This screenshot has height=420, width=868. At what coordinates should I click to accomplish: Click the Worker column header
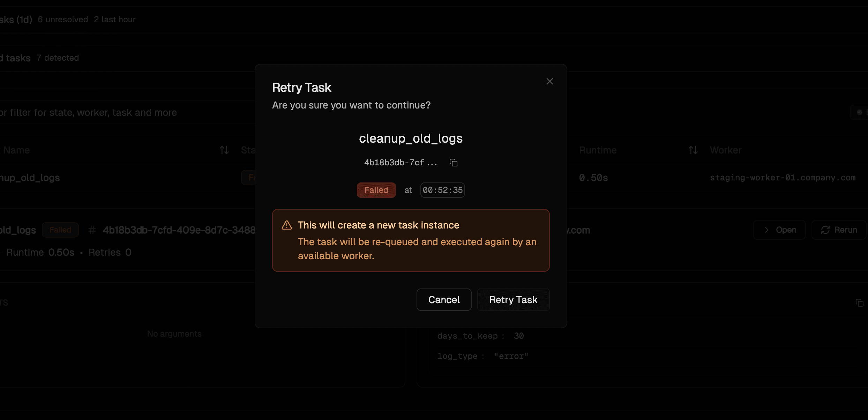pyautogui.click(x=726, y=150)
